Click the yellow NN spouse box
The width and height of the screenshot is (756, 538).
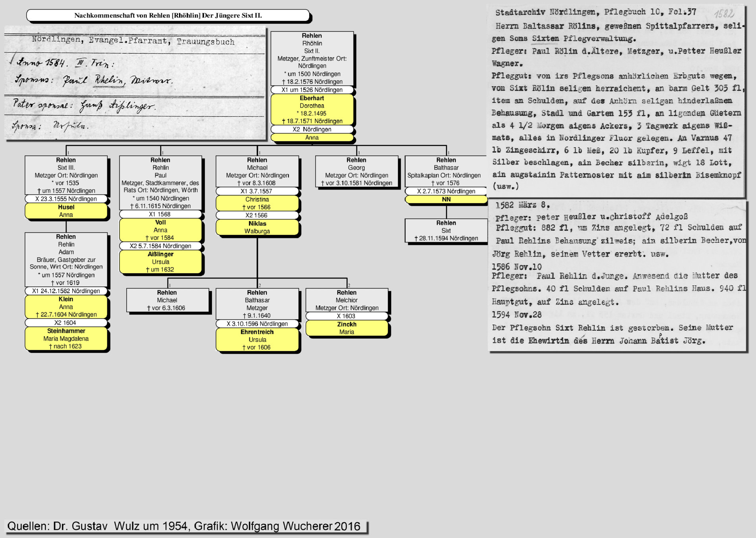point(446,199)
